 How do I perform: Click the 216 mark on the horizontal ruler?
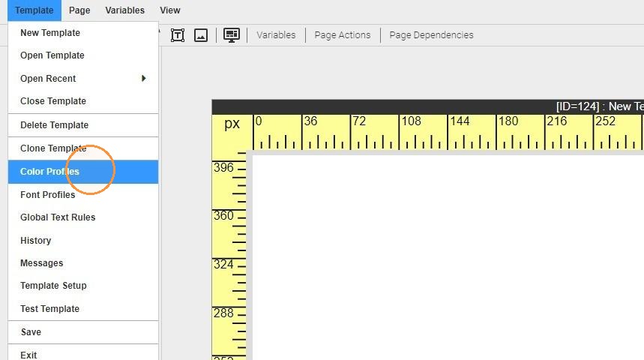pos(556,121)
